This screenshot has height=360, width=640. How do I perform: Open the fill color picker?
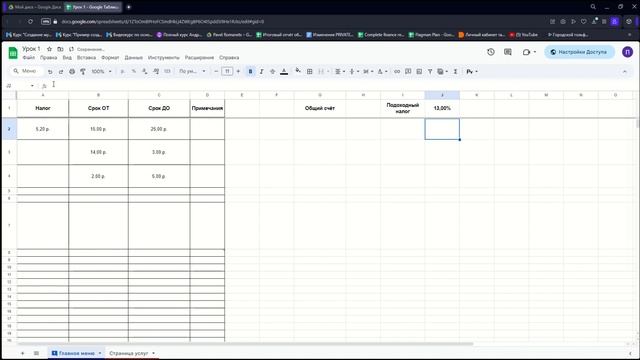point(298,71)
